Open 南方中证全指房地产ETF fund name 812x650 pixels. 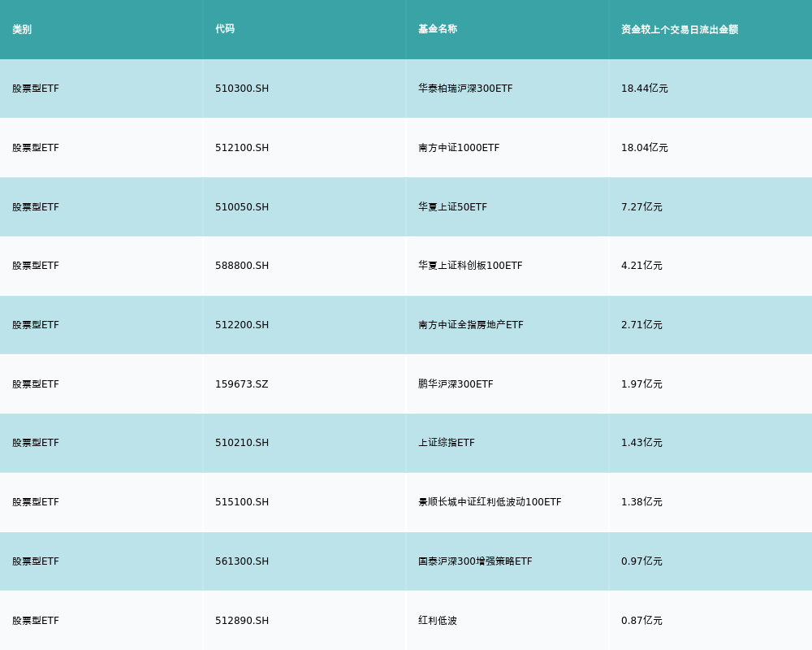click(x=471, y=325)
